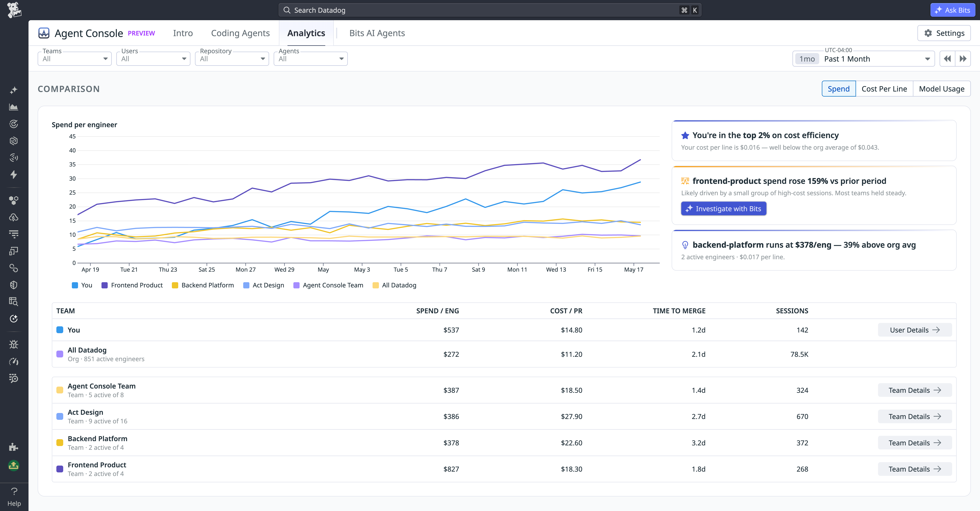Open the stacked lines logs sidebar icon

(x=14, y=234)
